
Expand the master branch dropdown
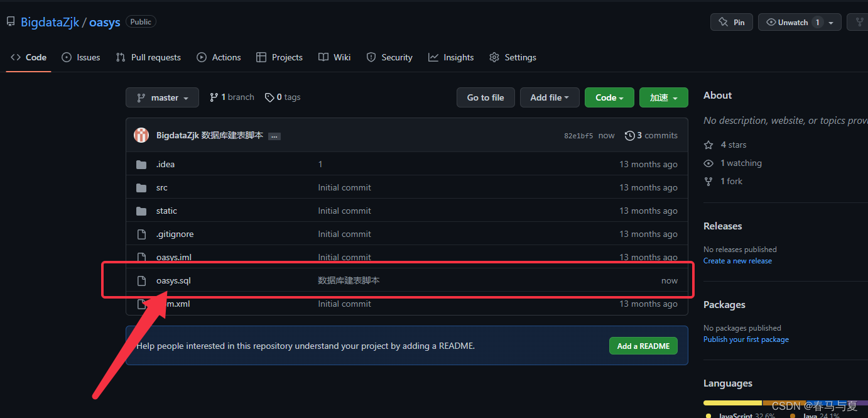click(x=162, y=97)
